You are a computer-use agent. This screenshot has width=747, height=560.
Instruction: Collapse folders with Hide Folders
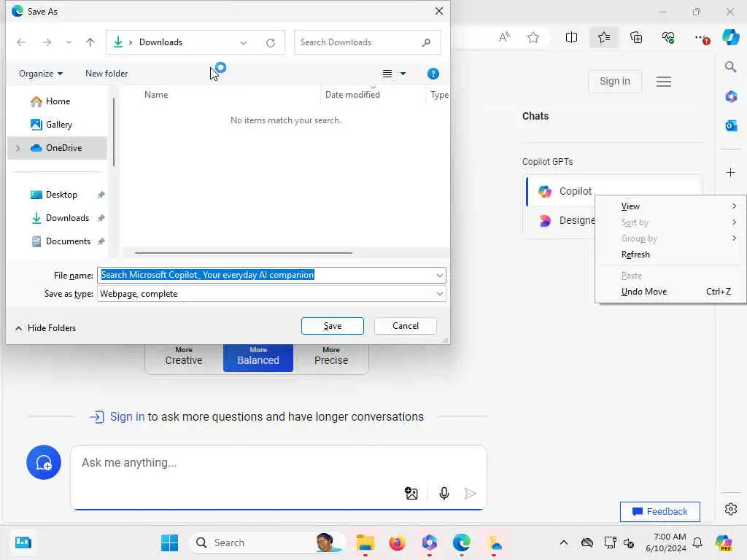45,328
